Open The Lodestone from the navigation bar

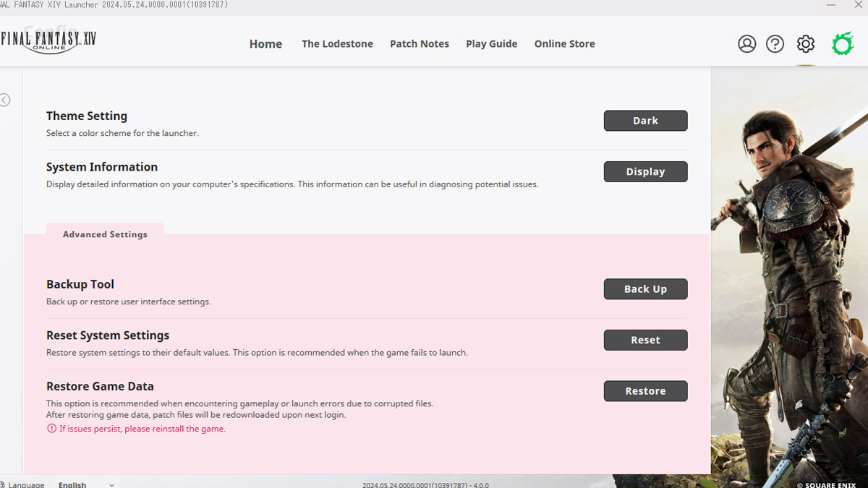click(337, 44)
